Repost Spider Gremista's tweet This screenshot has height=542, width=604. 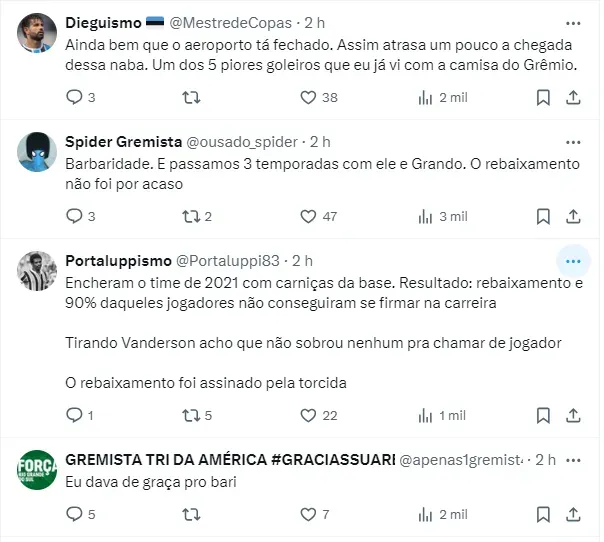coord(190,215)
